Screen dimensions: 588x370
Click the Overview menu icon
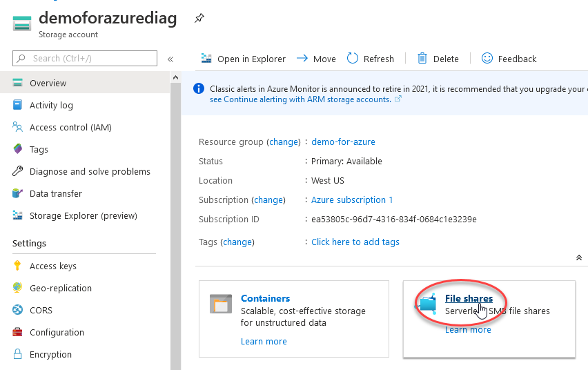point(17,83)
